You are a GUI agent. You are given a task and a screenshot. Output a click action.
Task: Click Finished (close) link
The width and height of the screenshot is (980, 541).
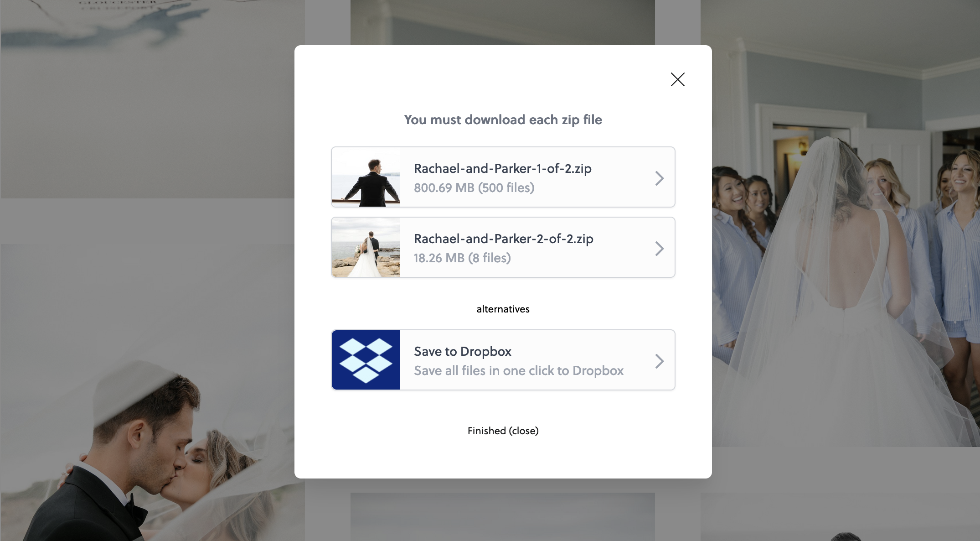click(503, 431)
